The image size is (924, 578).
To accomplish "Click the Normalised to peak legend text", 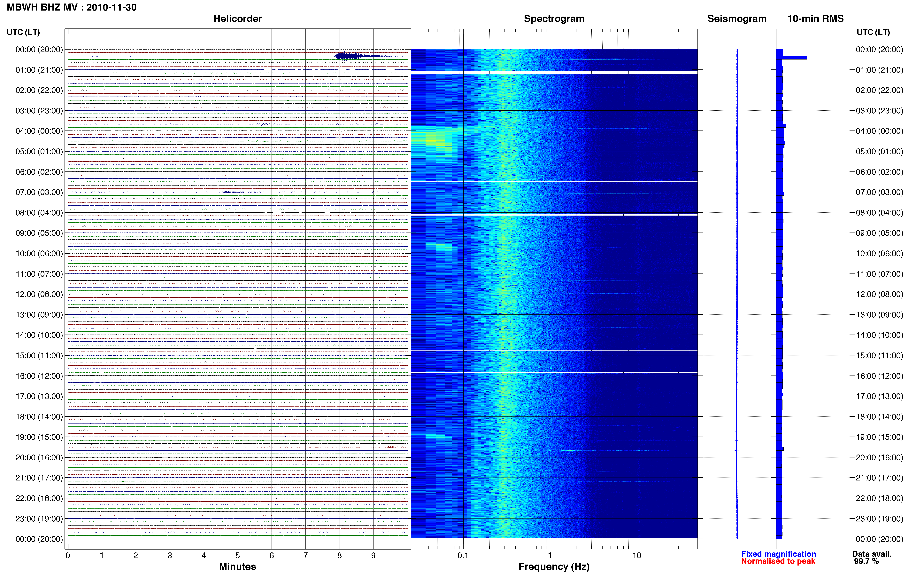I will 778,561.
